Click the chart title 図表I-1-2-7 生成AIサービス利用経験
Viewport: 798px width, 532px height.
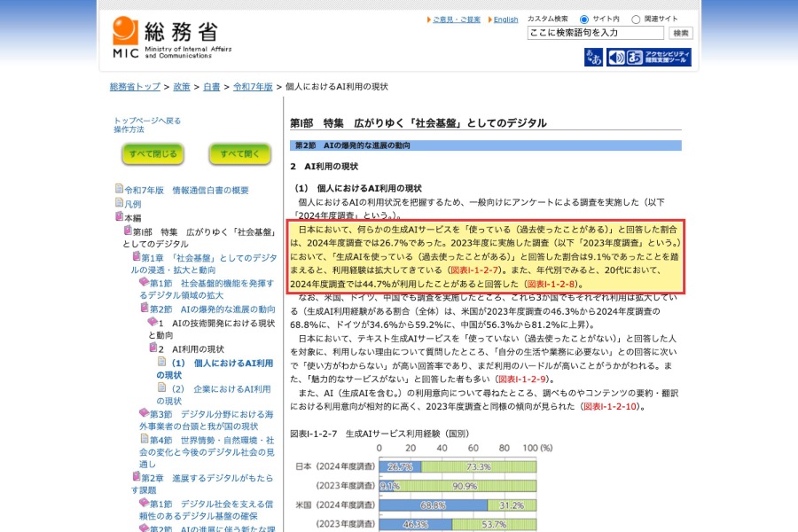(379, 434)
